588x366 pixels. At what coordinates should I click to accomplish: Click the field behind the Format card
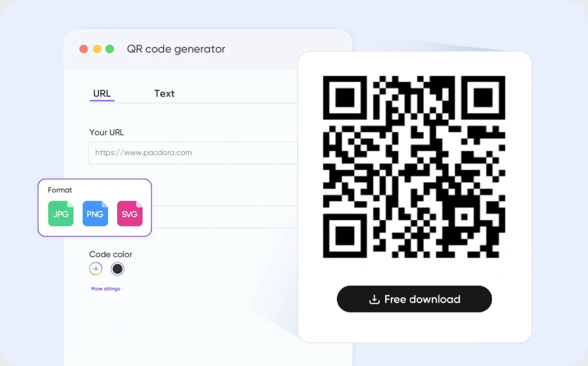pyautogui.click(x=224, y=217)
